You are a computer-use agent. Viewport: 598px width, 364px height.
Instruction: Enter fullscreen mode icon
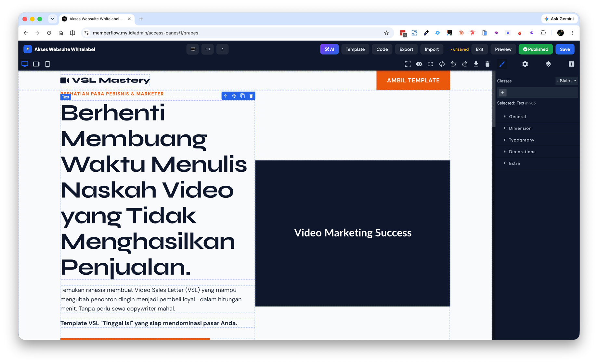(431, 64)
